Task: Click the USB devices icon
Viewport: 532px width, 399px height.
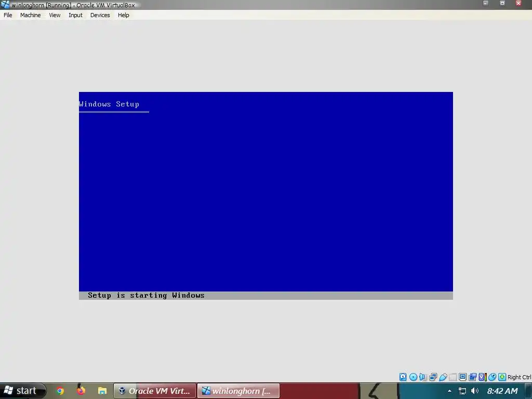Action: point(443,377)
